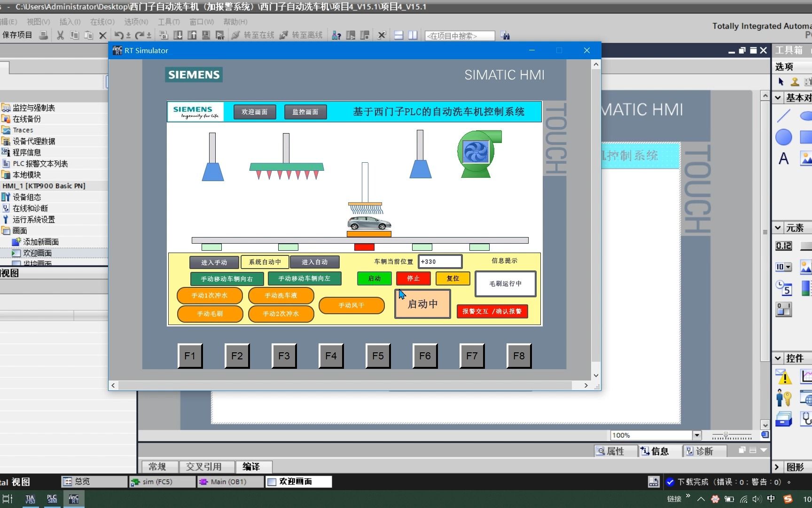The width and height of the screenshot is (812, 508).
Task: Toggle 手动毛刷 manual brush button
Action: coord(210,314)
